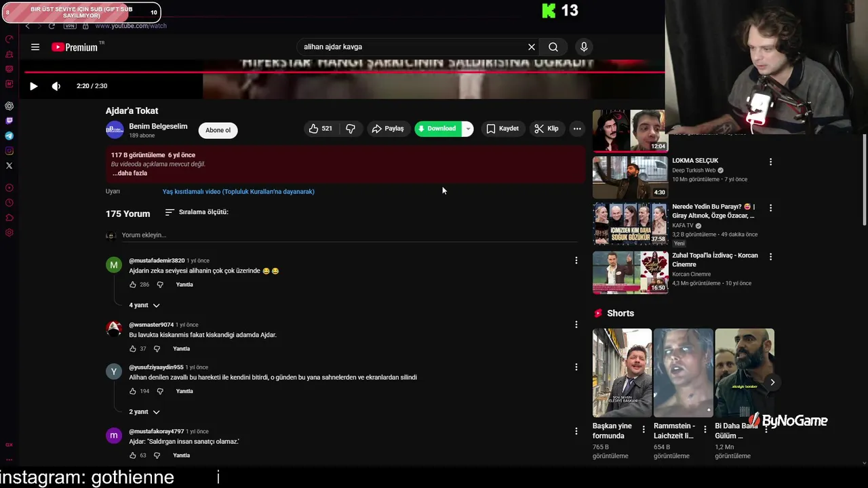Image resolution: width=868 pixels, height=488 pixels.
Task: Open Instagram in the browser sidebar
Action: pos(9,150)
